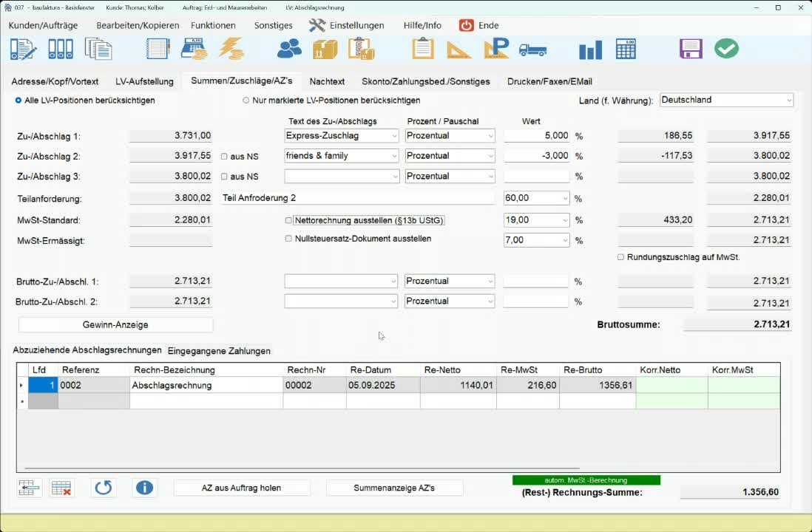Click the green checkmark icon in toolbar
The width and height of the screenshot is (812, 532).
(x=726, y=49)
